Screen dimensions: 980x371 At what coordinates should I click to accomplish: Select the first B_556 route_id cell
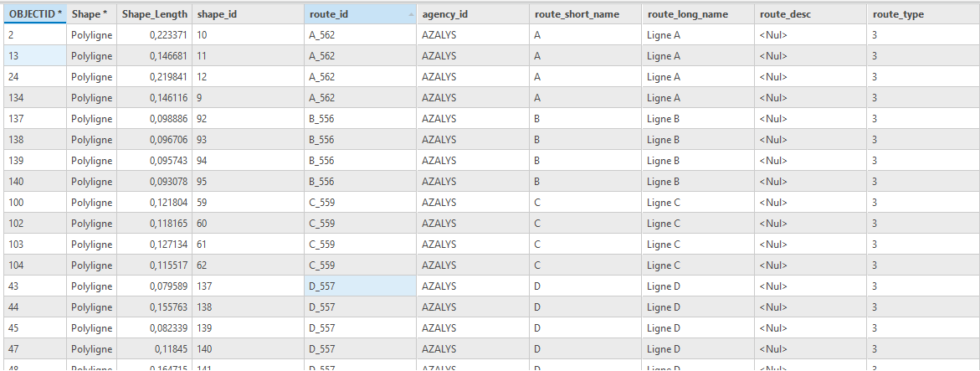click(x=361, y=118)
